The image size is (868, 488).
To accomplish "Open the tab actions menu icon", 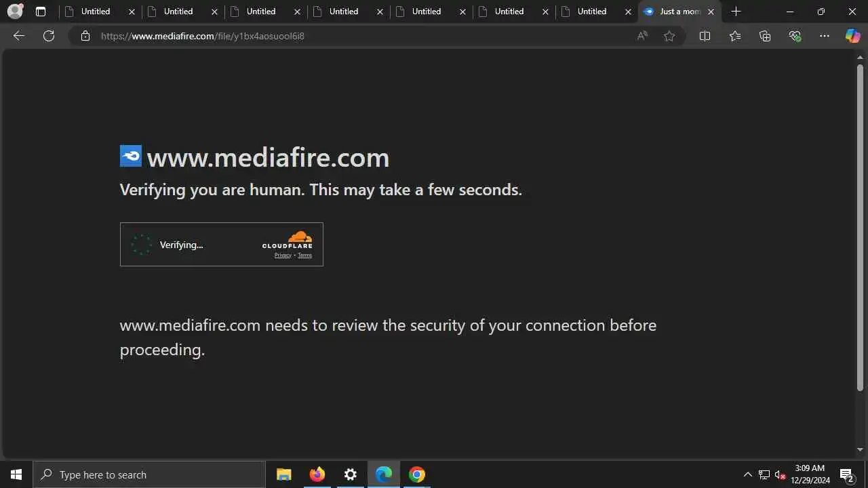I will (x=41, y=12).
